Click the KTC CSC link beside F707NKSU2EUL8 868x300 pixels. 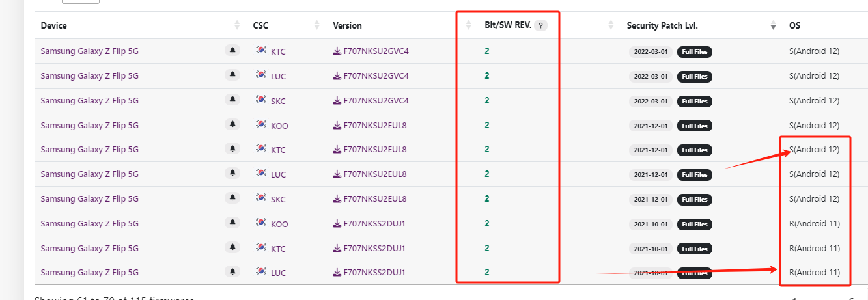tap(278, 150)
